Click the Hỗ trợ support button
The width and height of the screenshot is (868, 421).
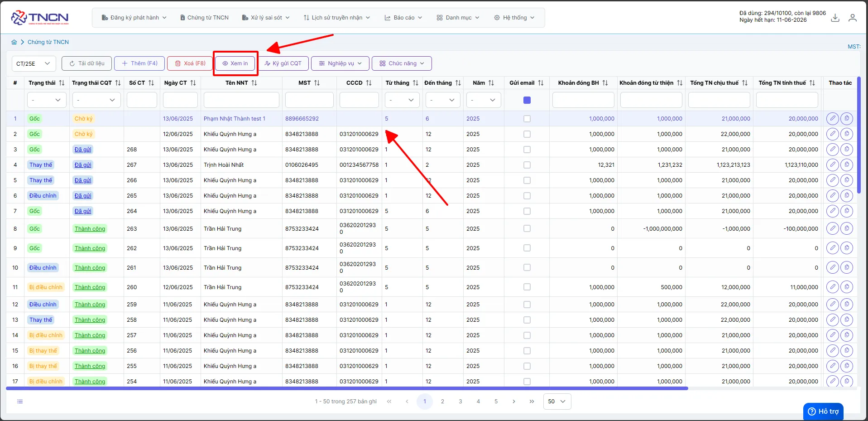(x=823, y=411)
